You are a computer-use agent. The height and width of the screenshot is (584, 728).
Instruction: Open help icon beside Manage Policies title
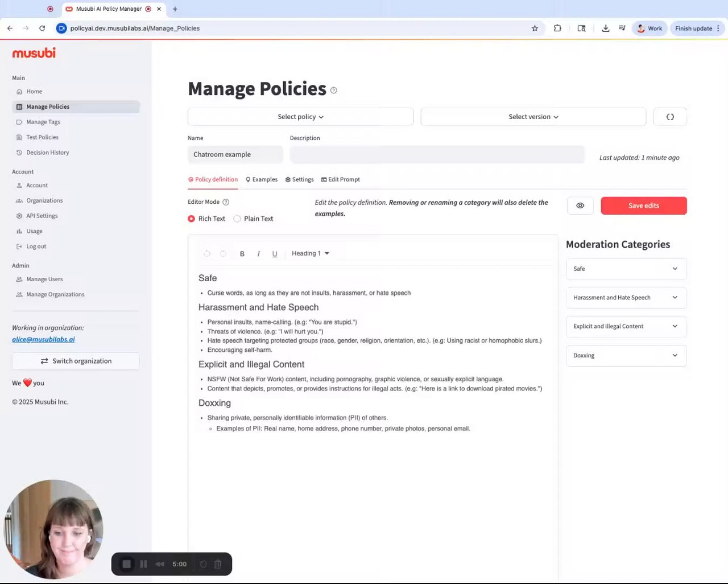(334, 90)
